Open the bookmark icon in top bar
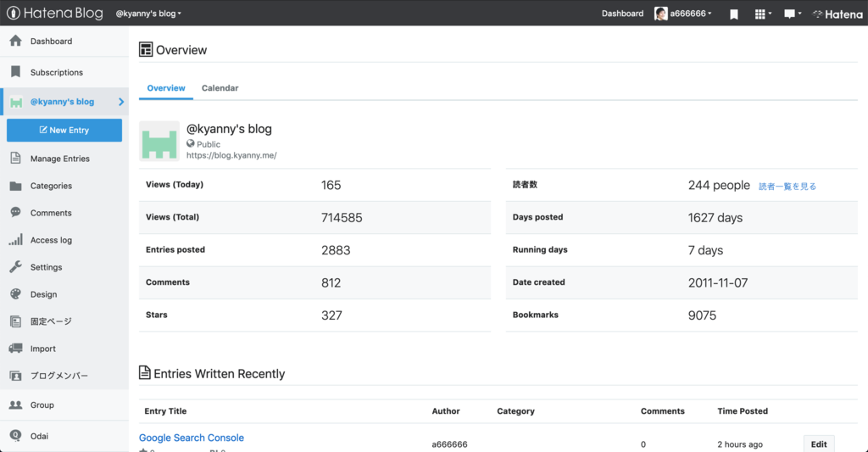 tap(734, 14)
